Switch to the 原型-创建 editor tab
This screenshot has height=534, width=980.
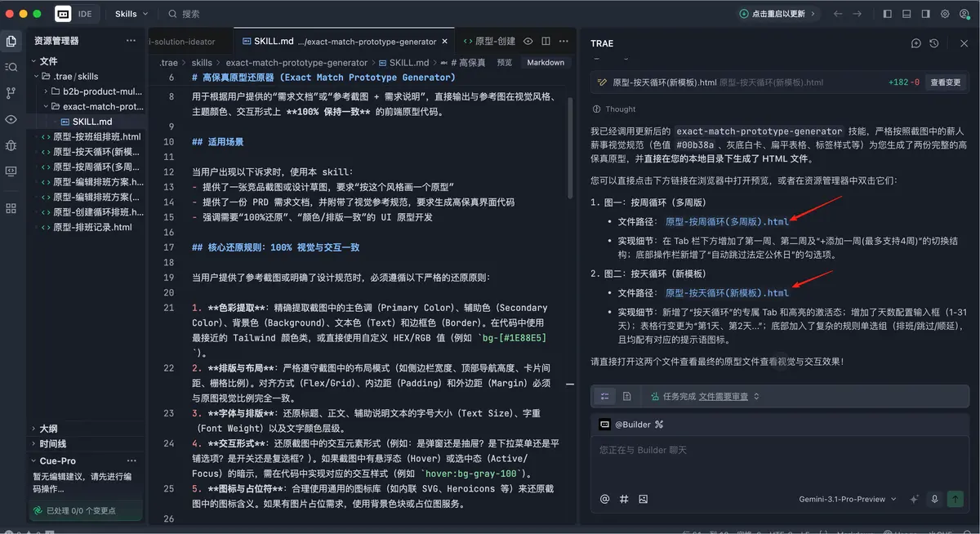pos(488,41)
